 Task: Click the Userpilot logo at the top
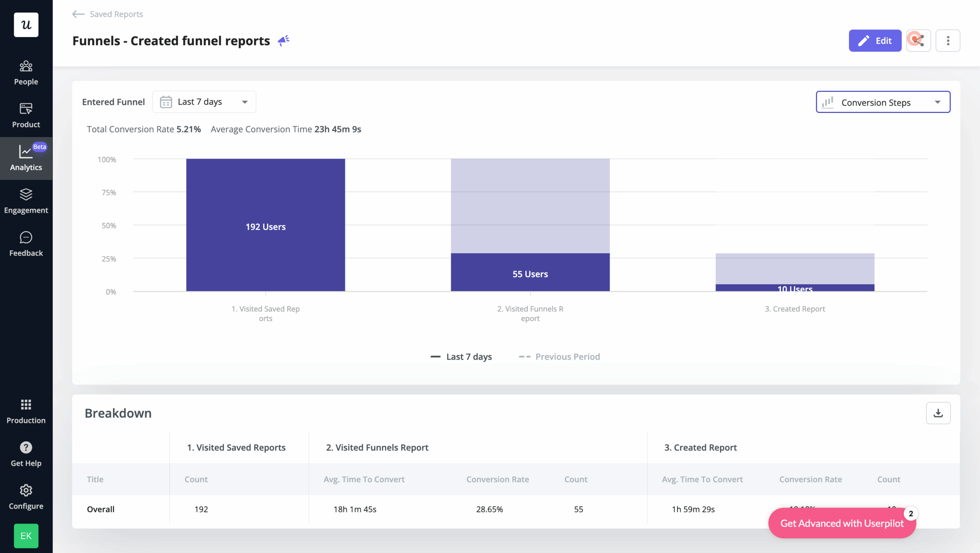pyautogui.click(x=26, y=24)
